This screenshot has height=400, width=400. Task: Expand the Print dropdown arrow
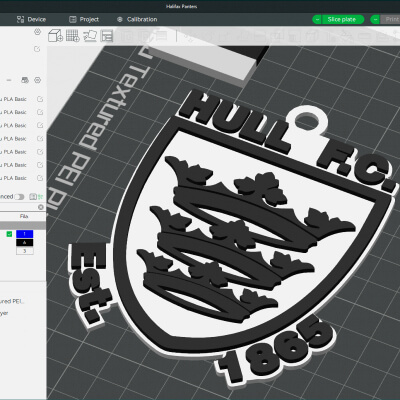[x=375, y=19]
